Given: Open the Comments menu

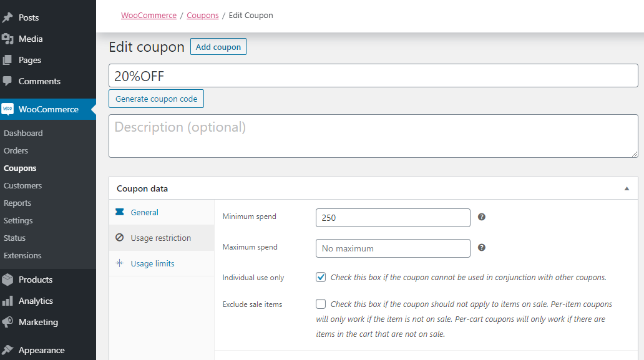Looking at the screenshot, I should tap(48, 81).
